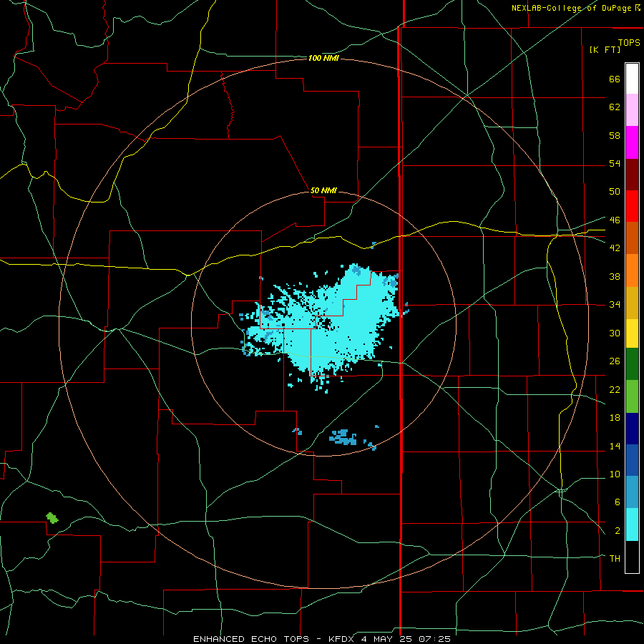This screenshot has width=644, height=644.
Task: Click the legend value 38
Action: tap(615, 276)
